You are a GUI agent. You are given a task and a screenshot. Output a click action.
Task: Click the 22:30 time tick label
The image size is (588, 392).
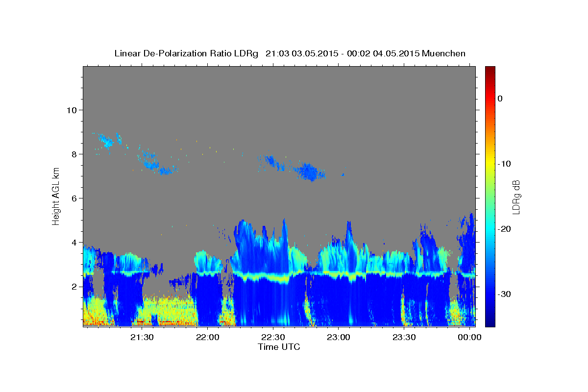pos(273,338)
